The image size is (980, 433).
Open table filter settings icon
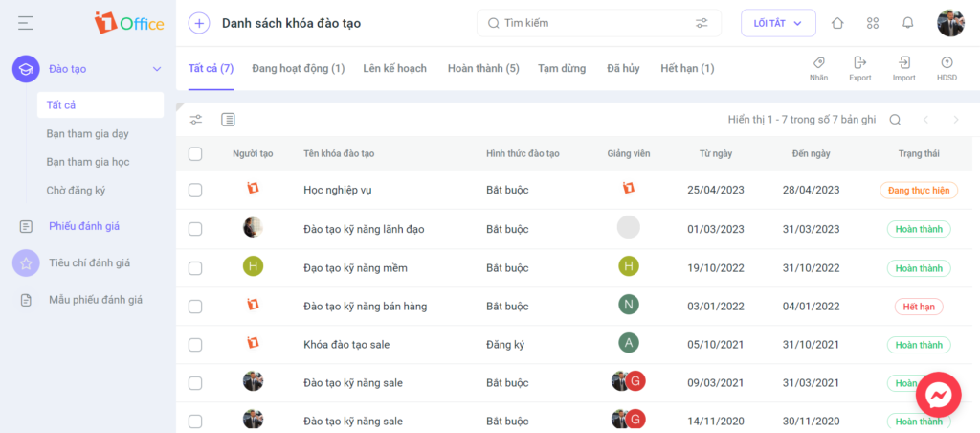click(196, 120)
